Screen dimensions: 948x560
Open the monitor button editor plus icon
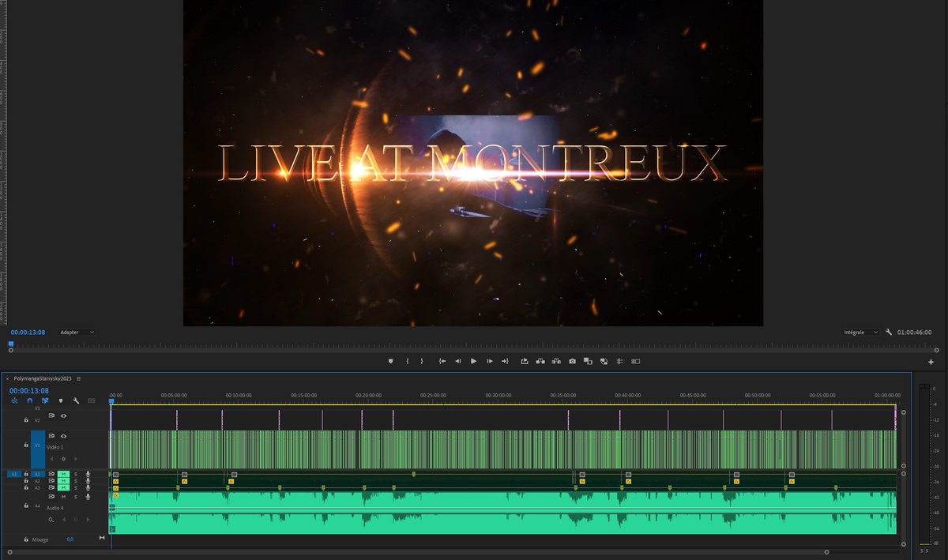[x=931, y=362]
